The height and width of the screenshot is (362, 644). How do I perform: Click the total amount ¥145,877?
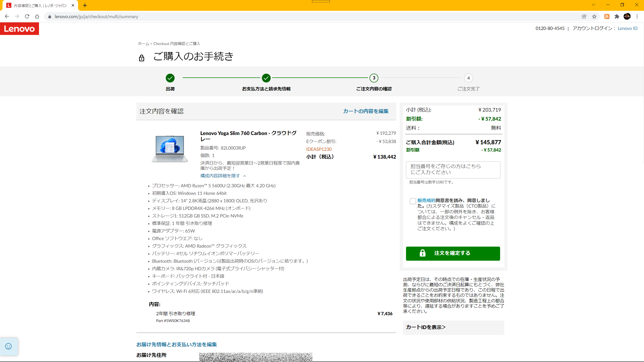pyautogui.click(x=488, y=142)
